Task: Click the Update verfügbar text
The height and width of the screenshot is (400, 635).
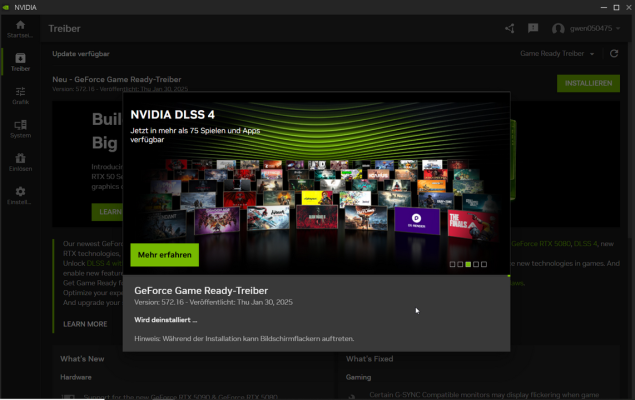Action: [x=81, y=53]
